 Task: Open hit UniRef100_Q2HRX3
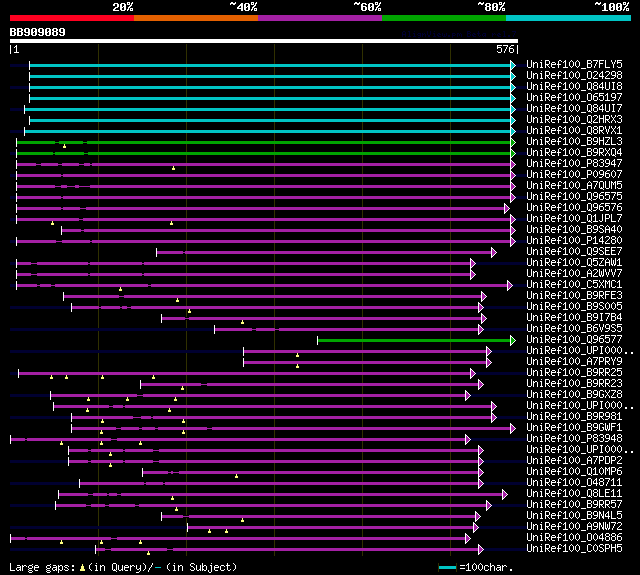click(574, 120)
